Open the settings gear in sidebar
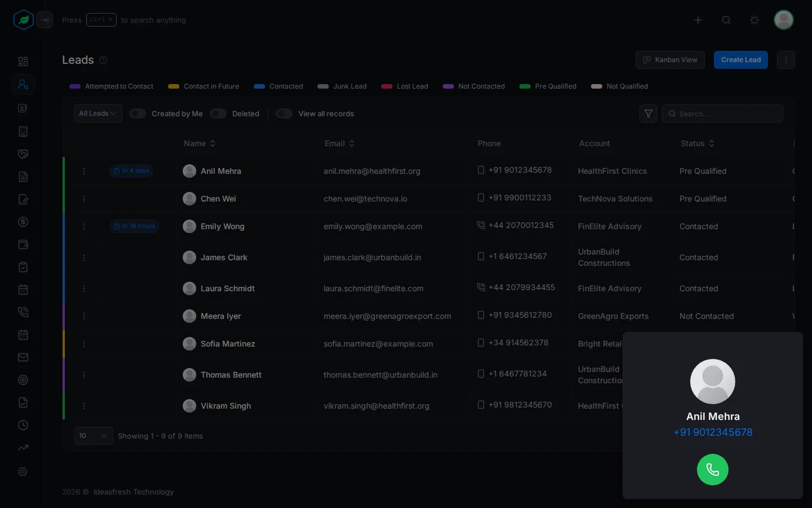 23,471
